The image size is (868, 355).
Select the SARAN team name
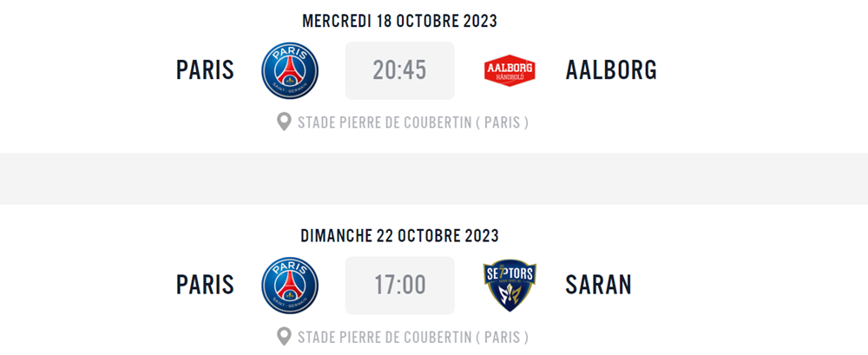tap(598, 286)
